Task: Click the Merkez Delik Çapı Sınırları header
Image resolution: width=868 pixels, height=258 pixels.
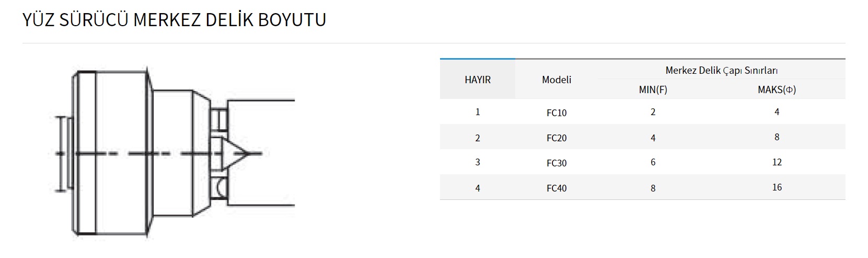Action: click(722, 70)
